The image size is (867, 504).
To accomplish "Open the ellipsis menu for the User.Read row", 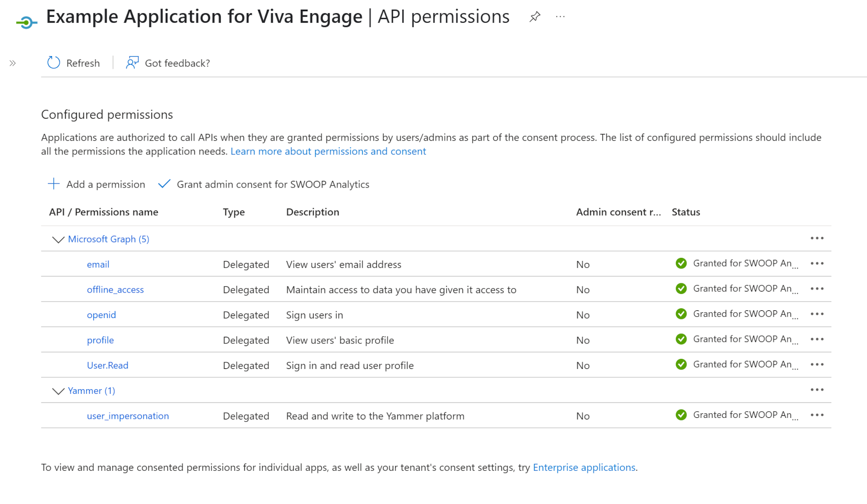I will click(x=817, y=364).
